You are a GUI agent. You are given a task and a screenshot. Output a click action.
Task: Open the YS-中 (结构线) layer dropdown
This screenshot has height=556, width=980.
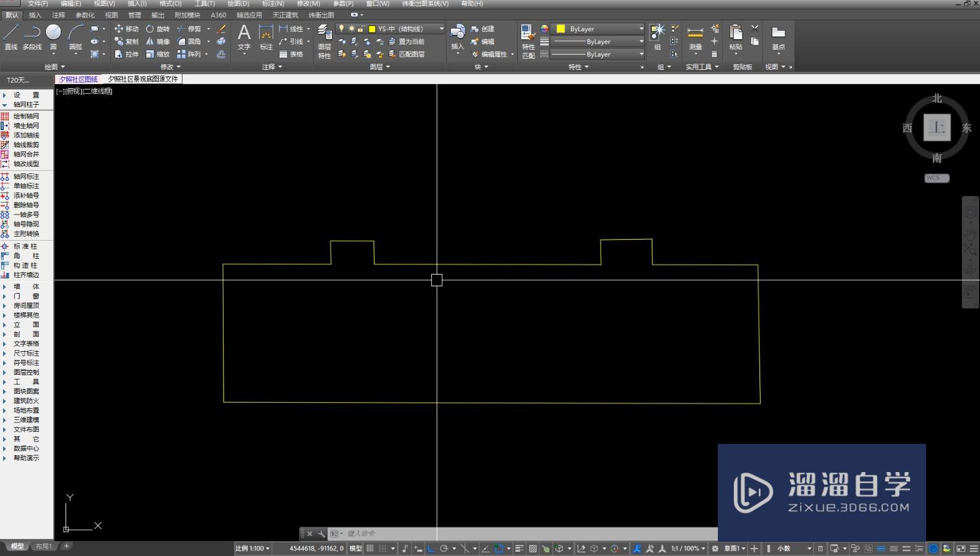coord(440,28)
